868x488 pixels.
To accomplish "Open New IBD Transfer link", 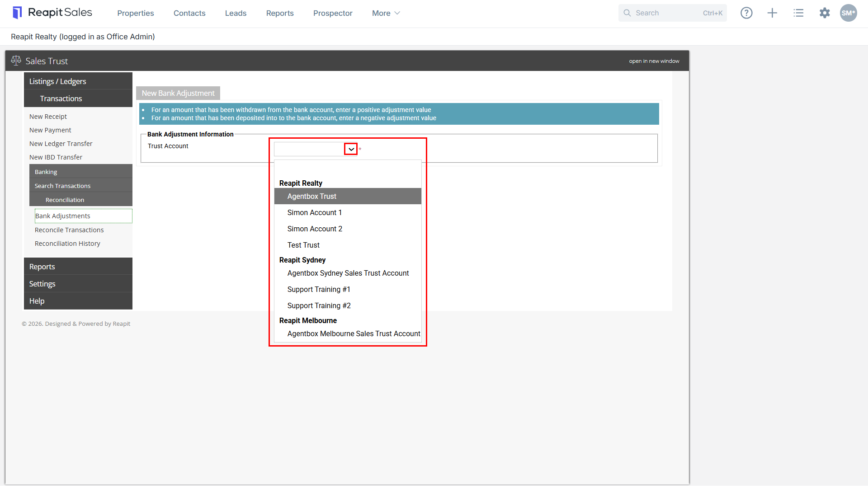I will pyautogui.click(x=56, y=157).
